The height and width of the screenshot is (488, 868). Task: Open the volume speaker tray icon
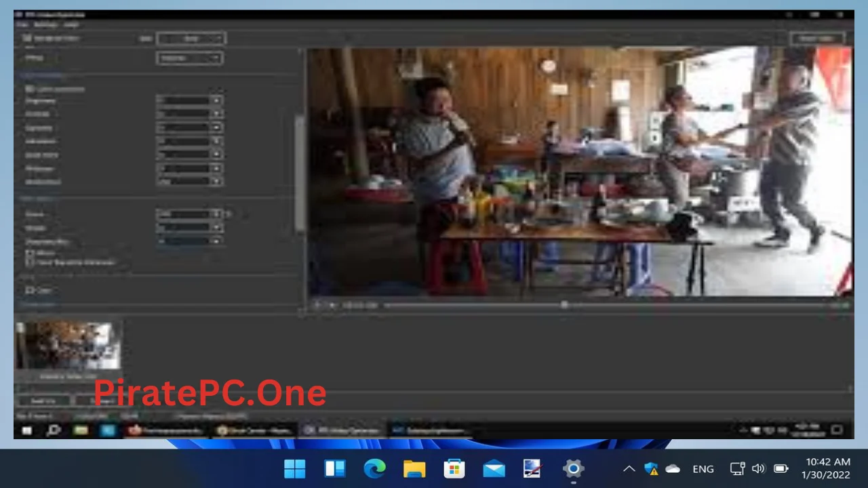758,468
